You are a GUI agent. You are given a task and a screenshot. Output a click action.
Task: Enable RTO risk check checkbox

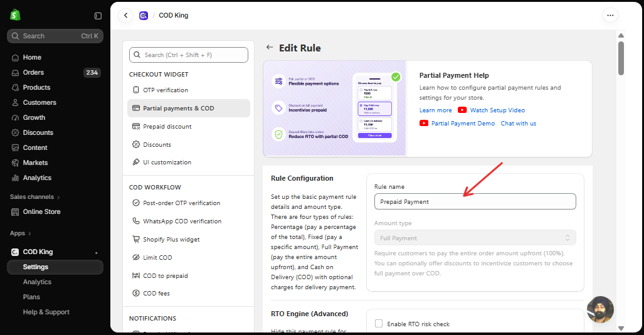point(379,324)
